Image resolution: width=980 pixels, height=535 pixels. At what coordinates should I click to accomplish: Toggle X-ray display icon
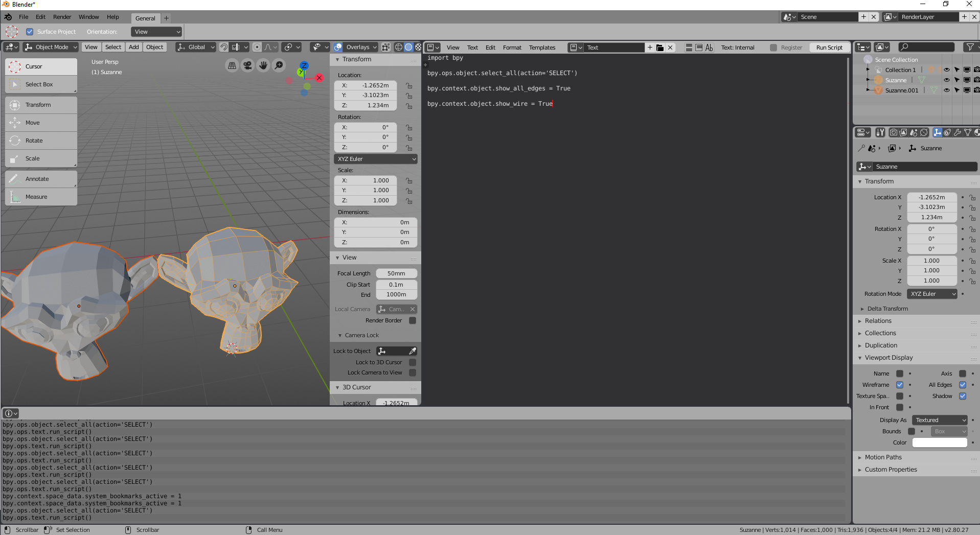(386, 47)
